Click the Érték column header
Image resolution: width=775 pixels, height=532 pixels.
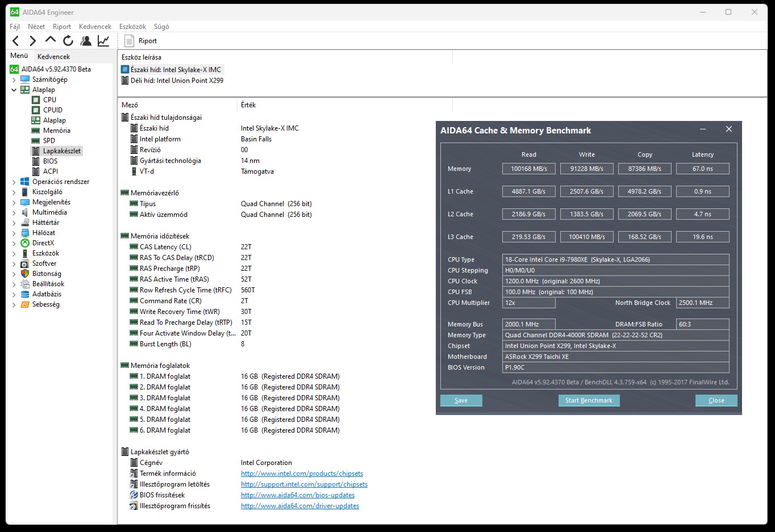(345, 105)
